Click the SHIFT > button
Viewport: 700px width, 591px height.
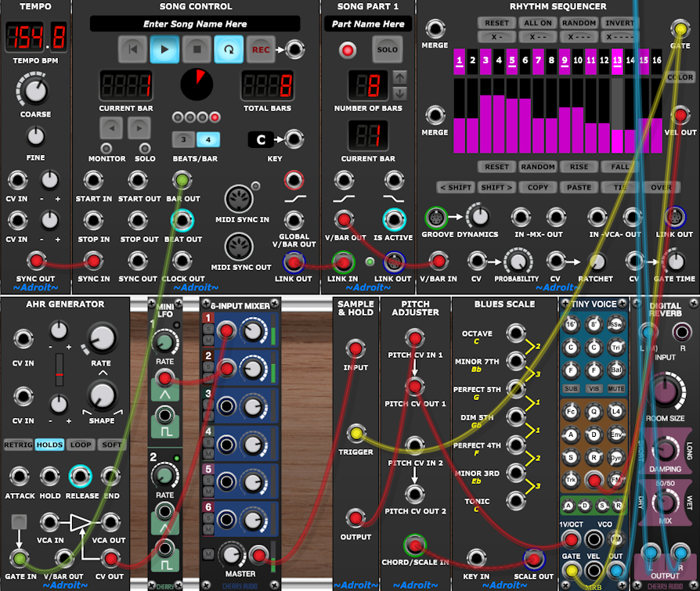point(496,188)
